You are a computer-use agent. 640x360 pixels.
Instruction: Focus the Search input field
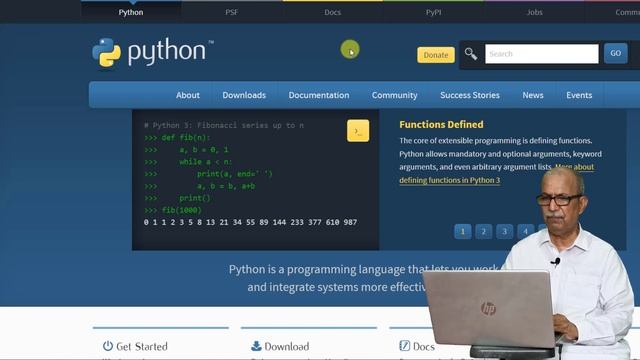click(542, 54)
